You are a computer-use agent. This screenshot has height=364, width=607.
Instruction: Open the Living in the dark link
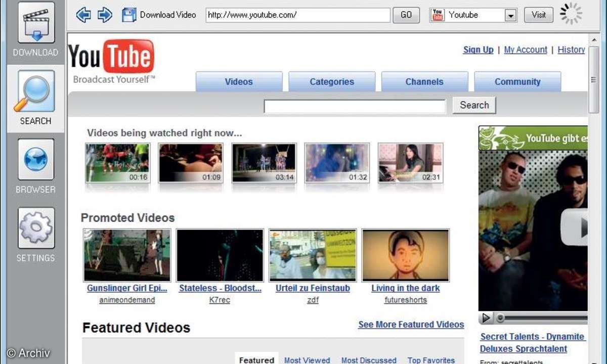coord(405,288)
